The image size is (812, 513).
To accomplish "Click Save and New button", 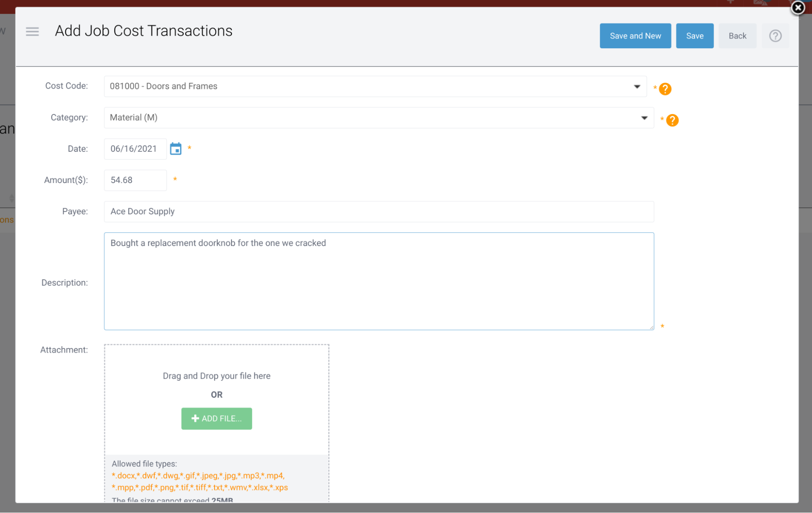I will [635, 36].
